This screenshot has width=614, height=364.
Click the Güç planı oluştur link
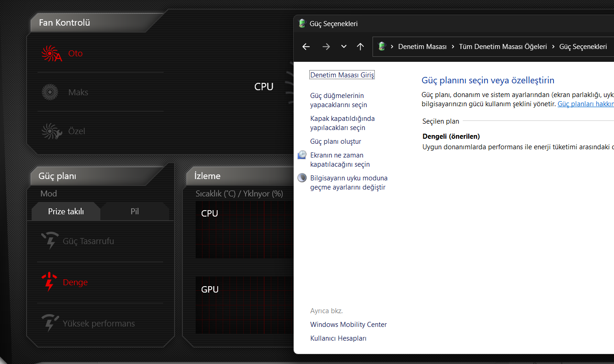pos(335,141)
